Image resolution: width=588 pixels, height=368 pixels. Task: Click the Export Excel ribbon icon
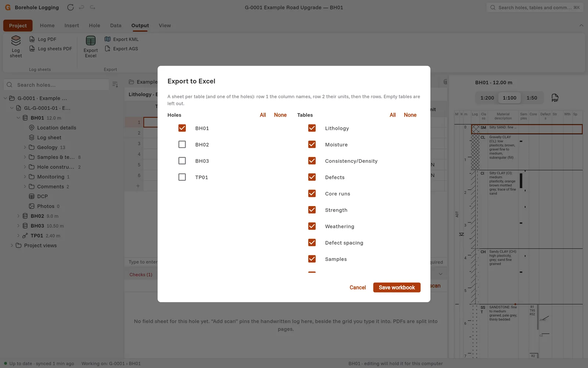pos(90,40)
